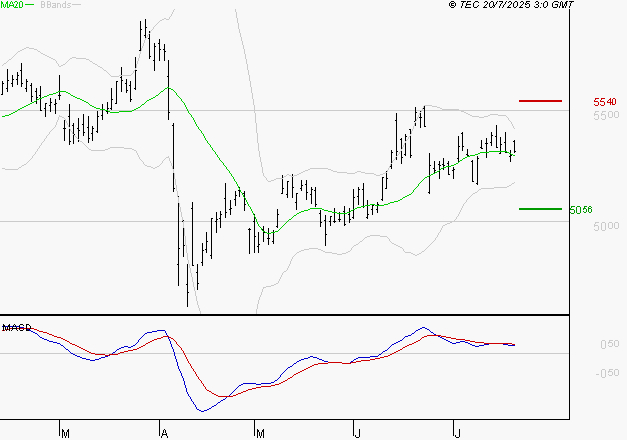Click the second M month marker

[x=260, y=433]
